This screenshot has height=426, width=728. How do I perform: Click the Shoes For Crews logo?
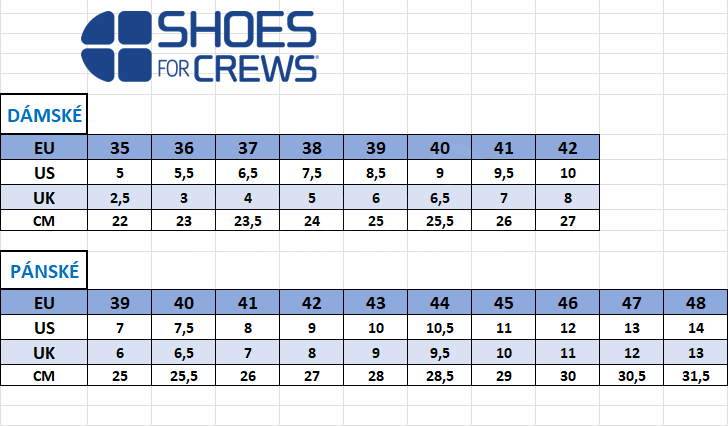pos(199,46)
